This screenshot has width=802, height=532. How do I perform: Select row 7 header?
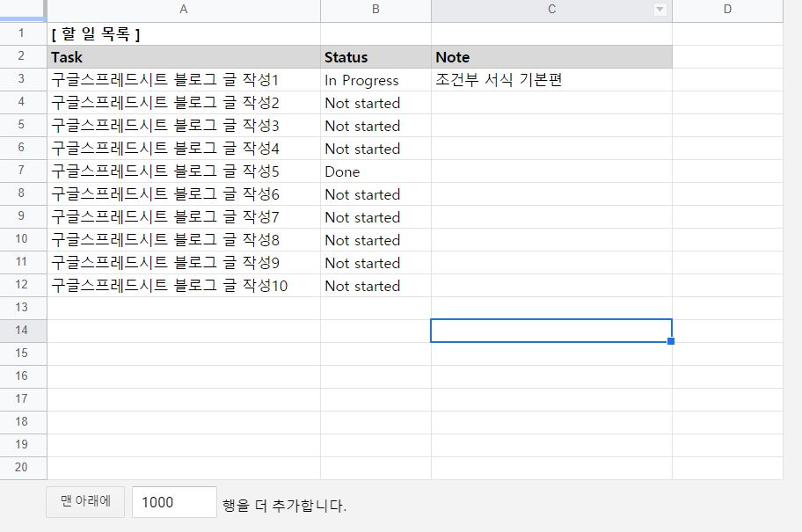[21, 171]
